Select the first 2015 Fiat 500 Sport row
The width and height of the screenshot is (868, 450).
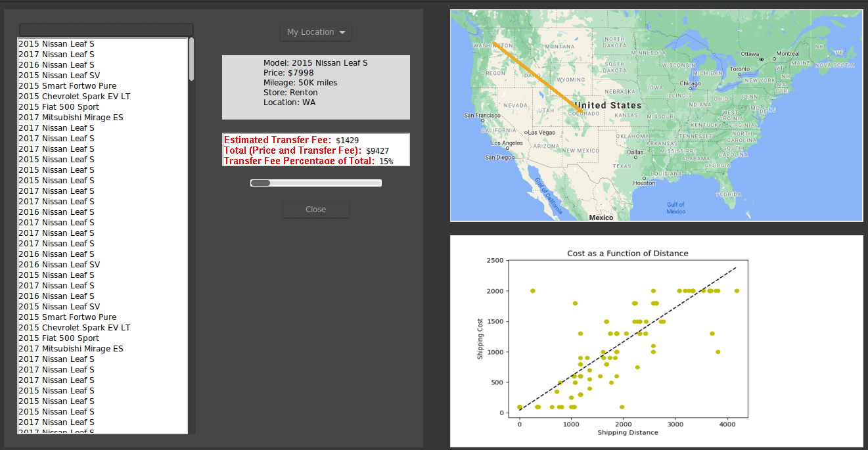pos(103,107)
